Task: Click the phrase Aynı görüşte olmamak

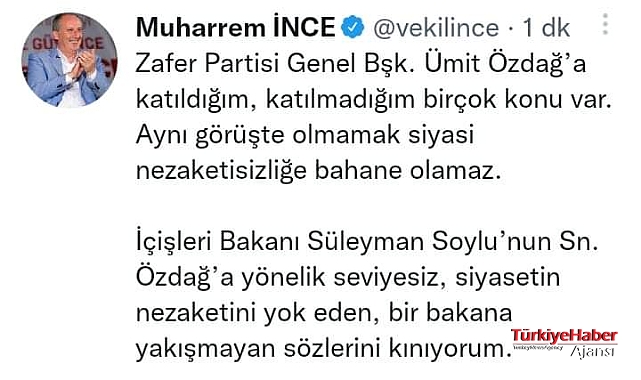Action: (x=268, y=135)
